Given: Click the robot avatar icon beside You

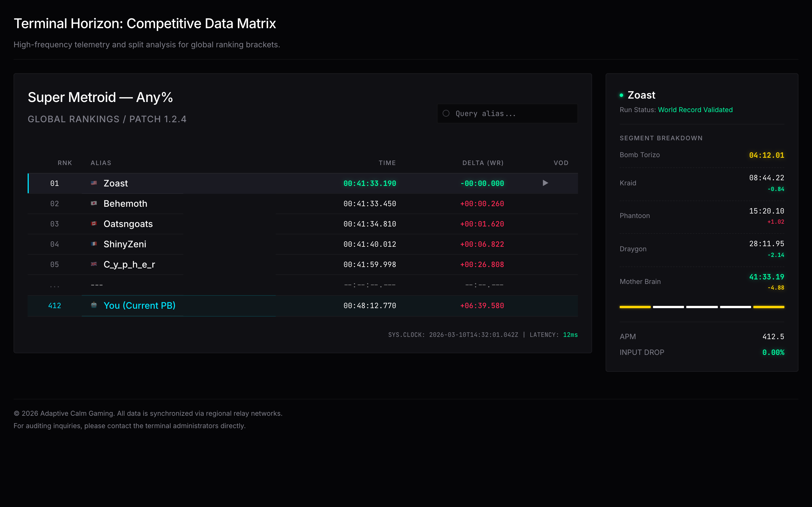Looking at the screenshot, I should [x=94, y=305].
